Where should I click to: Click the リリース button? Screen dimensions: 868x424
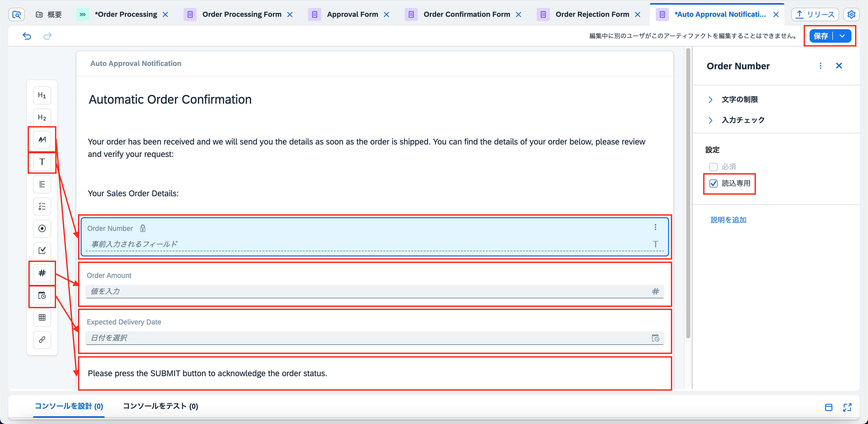tap(815, 14)
